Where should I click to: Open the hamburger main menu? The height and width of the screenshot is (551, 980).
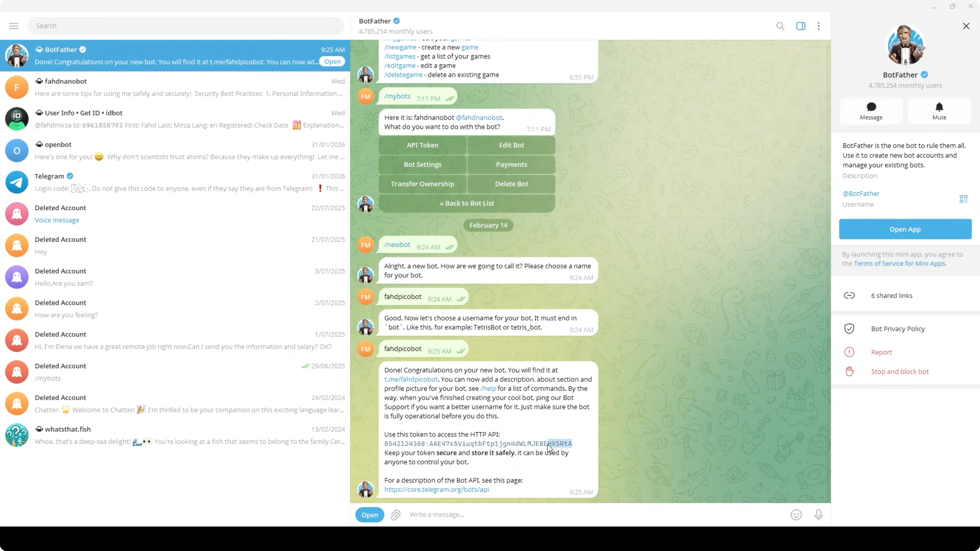(14, 26)
